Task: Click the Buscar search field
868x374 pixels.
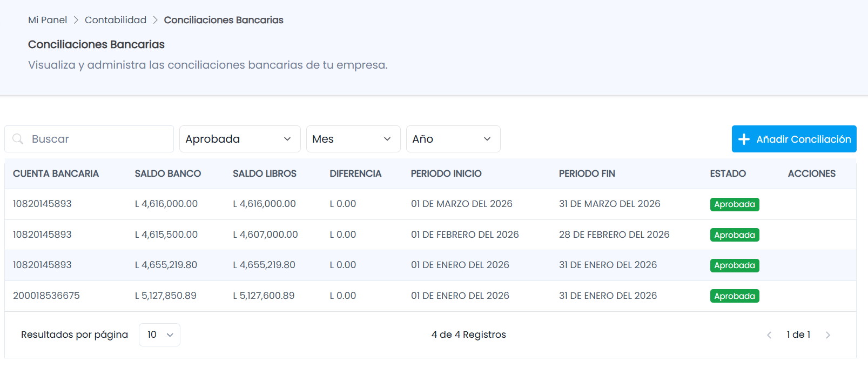Action: pos(89,139)
